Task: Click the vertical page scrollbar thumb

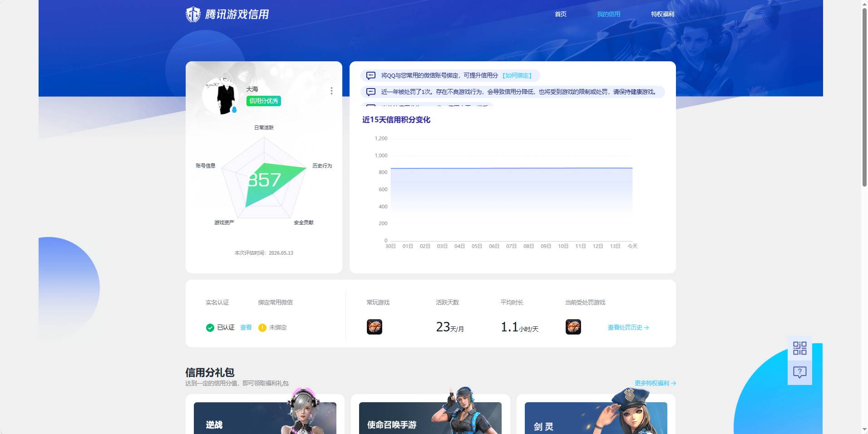Action: coord(864,96)
